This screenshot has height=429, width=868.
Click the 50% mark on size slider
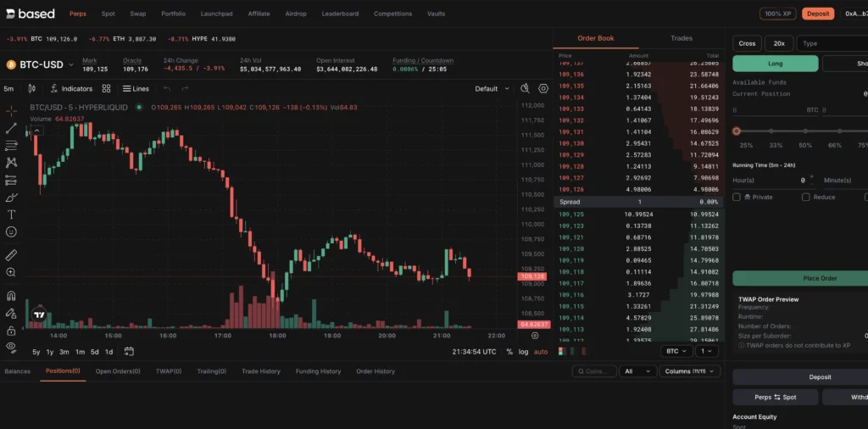pos(805,131)
